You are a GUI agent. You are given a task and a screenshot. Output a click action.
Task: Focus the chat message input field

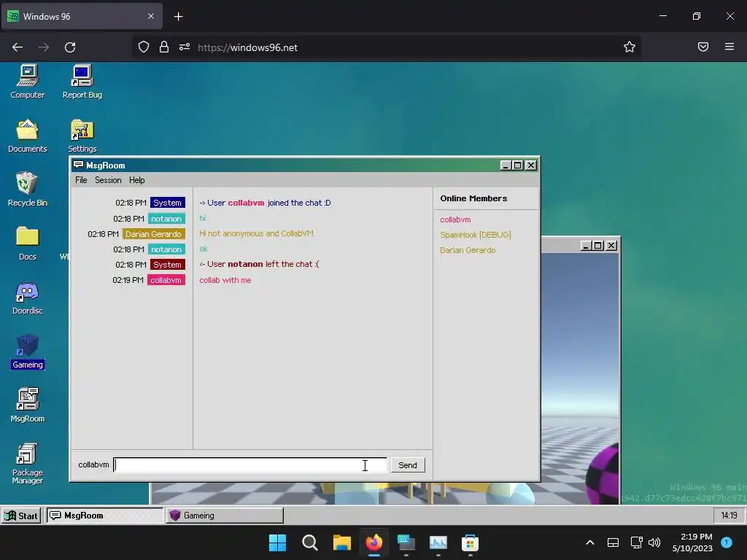coord(250,465)
